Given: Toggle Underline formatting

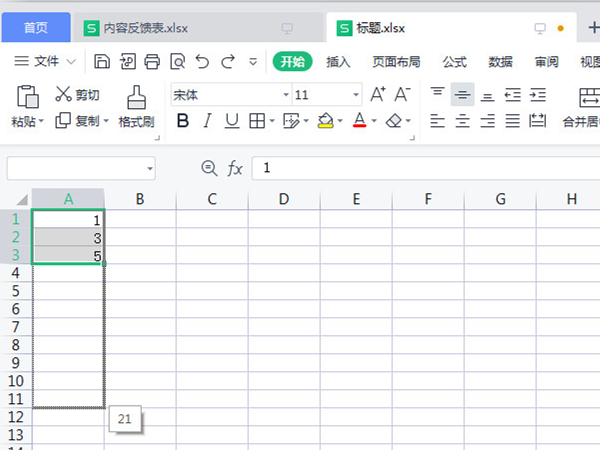Looking at the screenshot, I should point(231,121).
